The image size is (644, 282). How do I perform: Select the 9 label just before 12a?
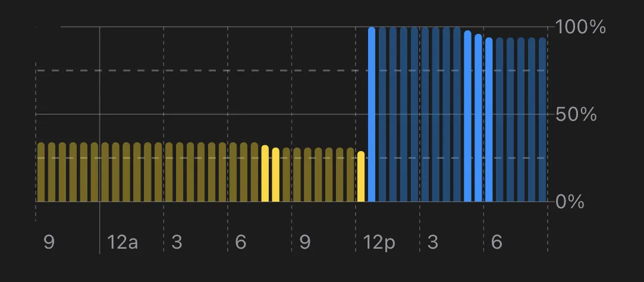[49, 242]
